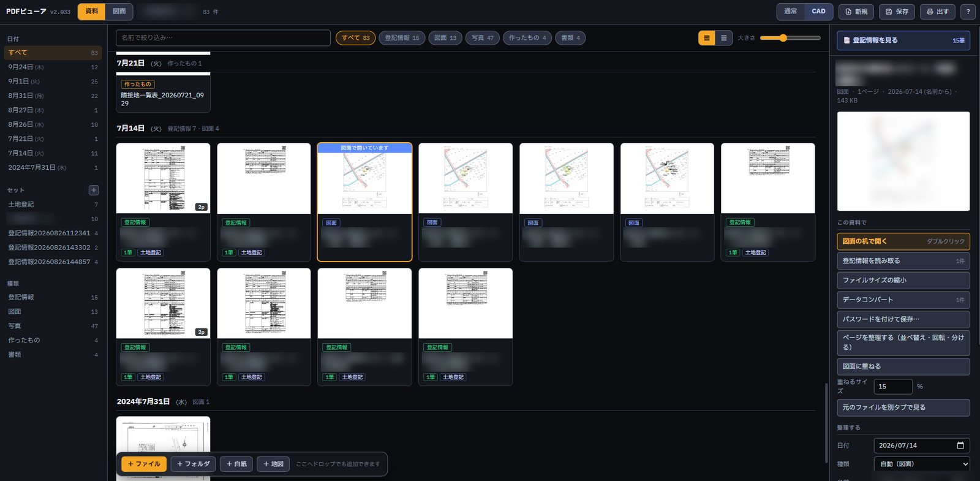Screen dimensions: 980x481
Task: Switch to grid view layout icon
Action: click(707, 38)
